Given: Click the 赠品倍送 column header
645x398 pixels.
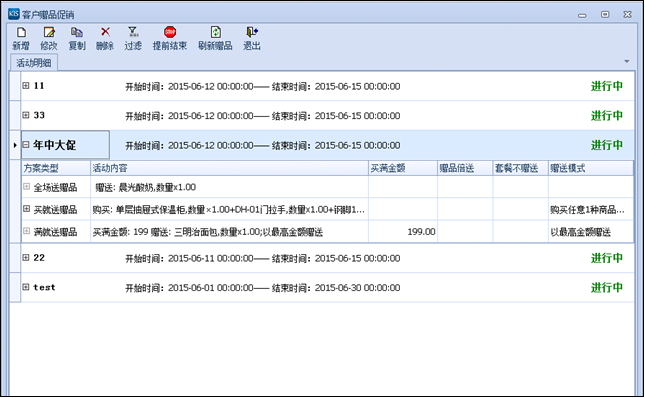Looking at the screenshot, I should point(465,168).
